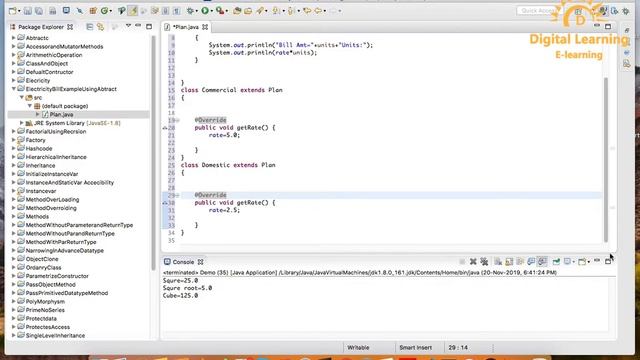Viewport: 640px width, 360px height.
Task: Click the Run External Tools icon
Action: 220,11
